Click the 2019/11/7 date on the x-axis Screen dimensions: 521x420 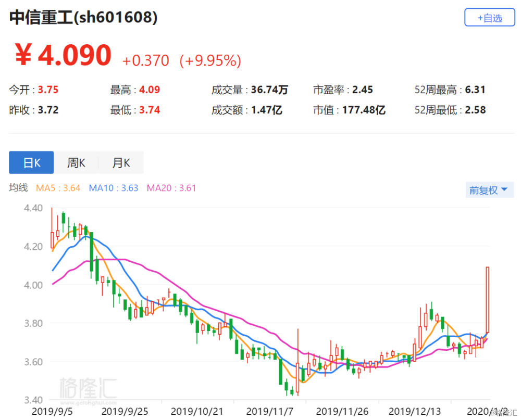pos(269,411)
